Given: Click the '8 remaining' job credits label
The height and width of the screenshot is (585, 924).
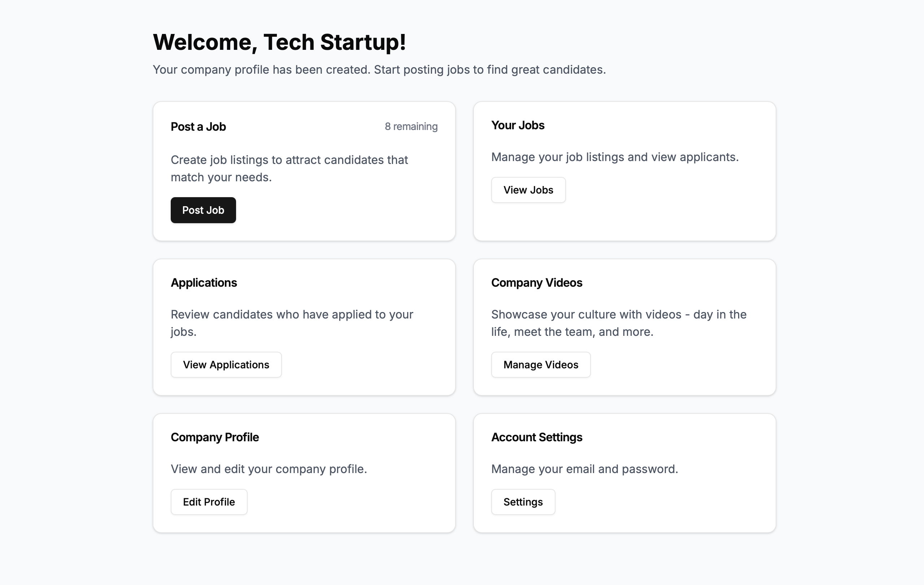Looking at the screenshot, I should tap(411, 126).
